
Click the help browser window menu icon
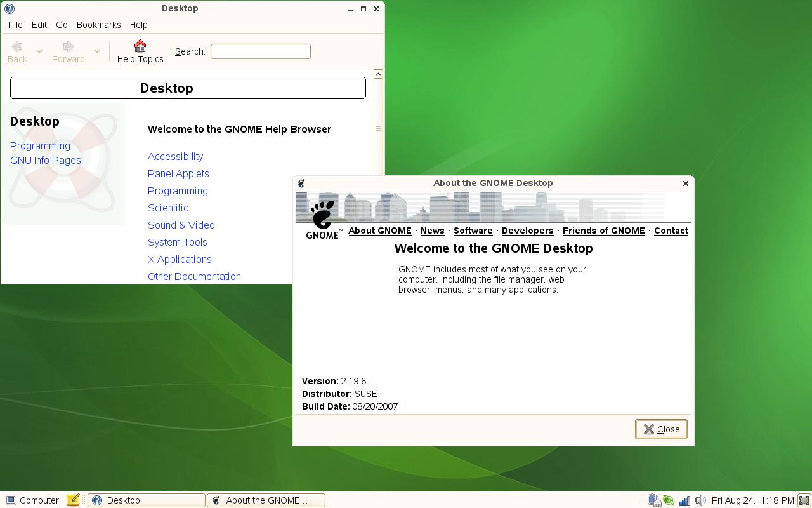pos(9,9)
